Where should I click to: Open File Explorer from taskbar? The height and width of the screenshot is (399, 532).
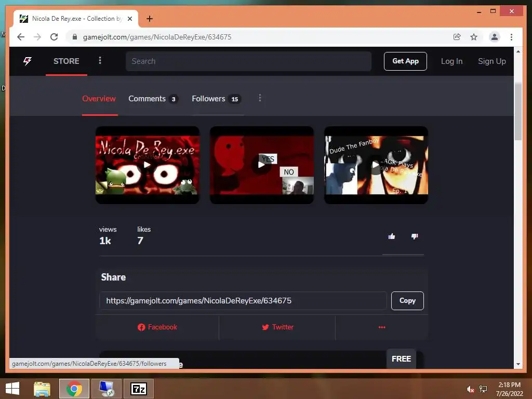tap(42, 389)
